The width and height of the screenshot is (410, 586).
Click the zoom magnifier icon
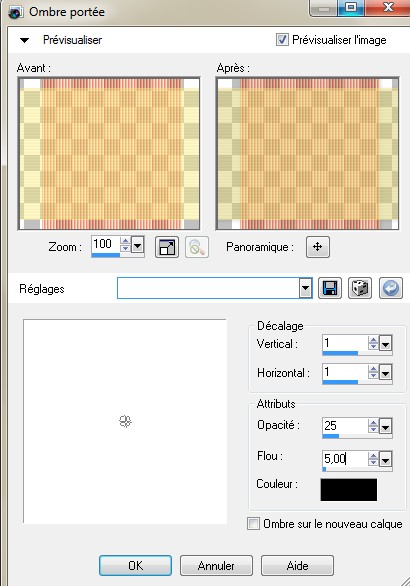(197, 247)
